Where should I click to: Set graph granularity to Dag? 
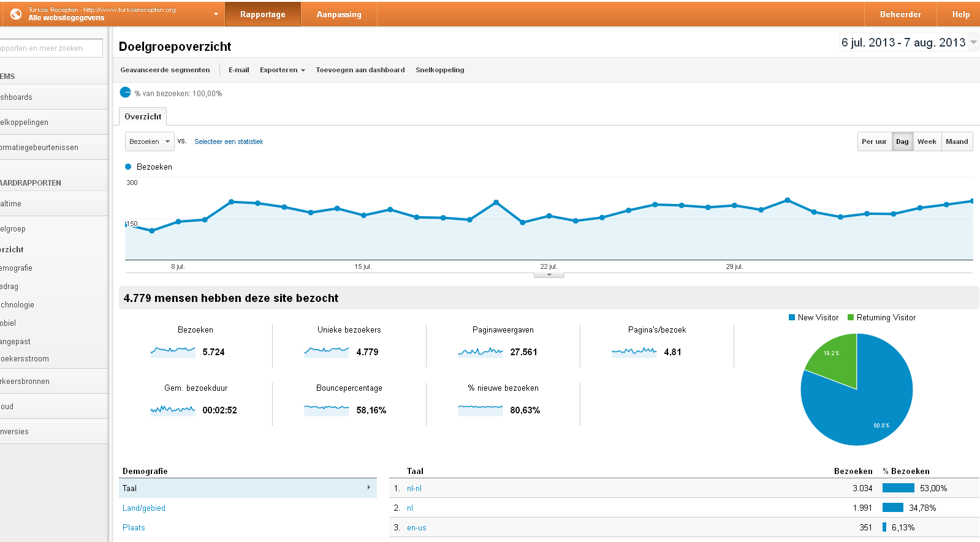(x=902, y=141)
